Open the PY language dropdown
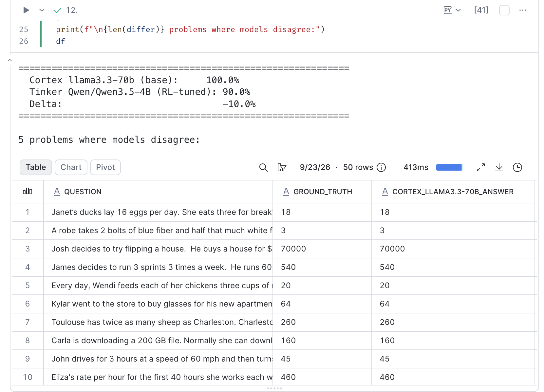 click(x=452, y=10)
